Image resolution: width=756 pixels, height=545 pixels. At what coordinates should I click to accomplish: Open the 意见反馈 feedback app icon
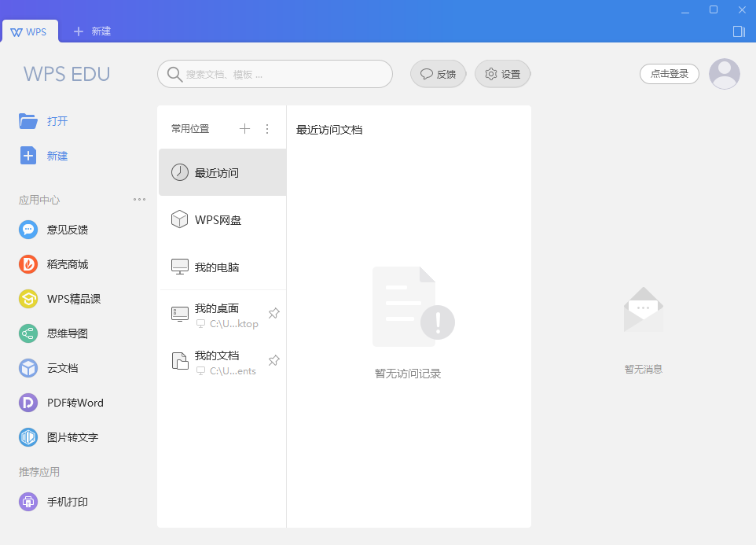[28, 230]
